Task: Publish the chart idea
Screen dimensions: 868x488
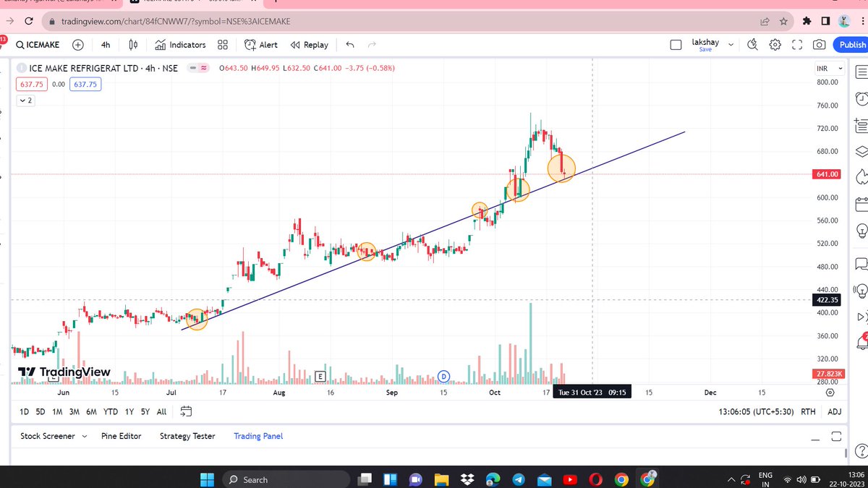Action: click(x=851, y=45)
